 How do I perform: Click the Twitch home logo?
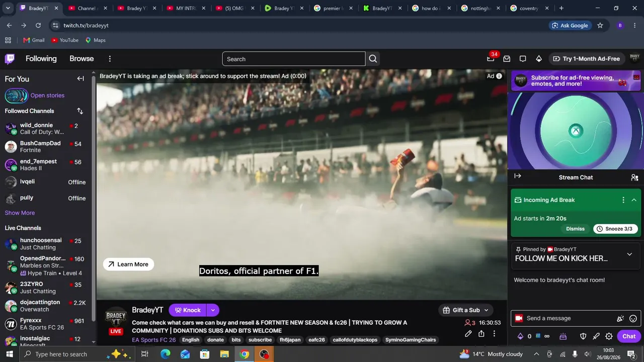10,59
